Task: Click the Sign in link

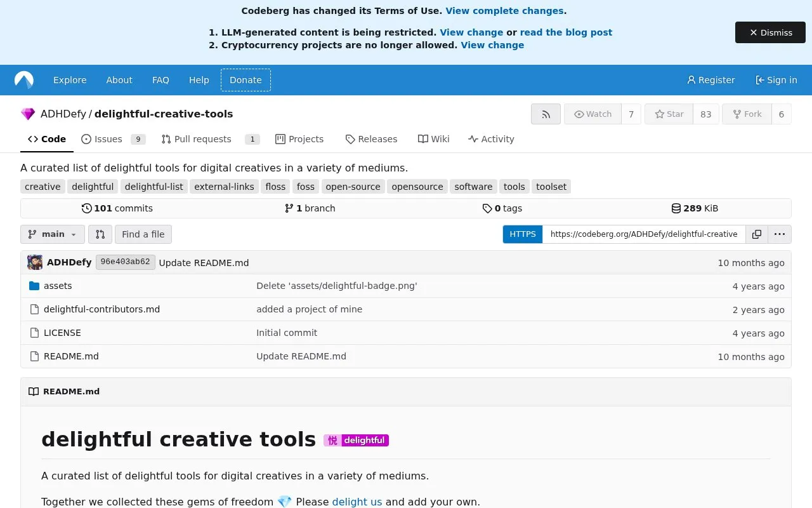Action: click(776, 80)
